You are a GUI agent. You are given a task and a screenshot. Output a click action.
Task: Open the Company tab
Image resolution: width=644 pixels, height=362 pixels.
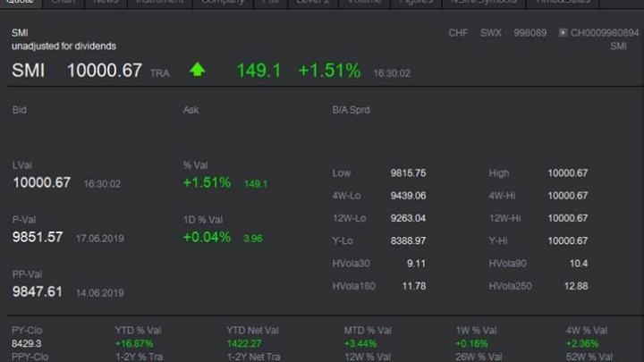pos(223,3)
